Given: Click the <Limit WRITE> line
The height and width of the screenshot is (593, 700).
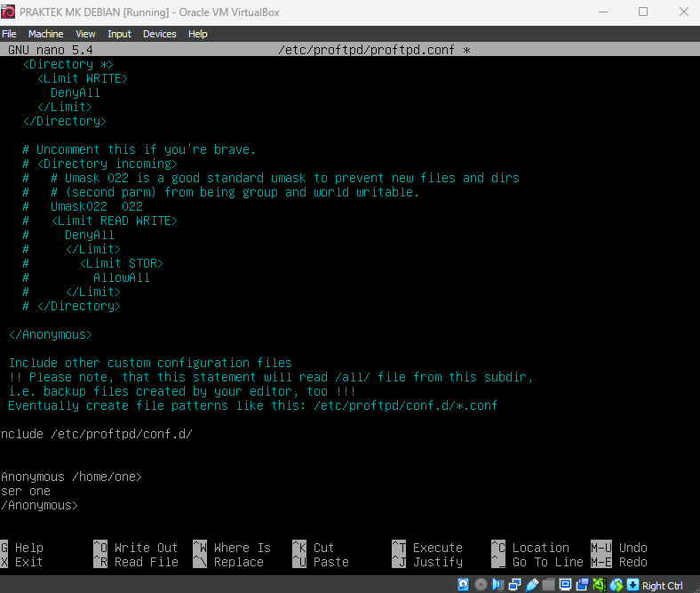Looking at the screenshot, I should pos(82,78).
